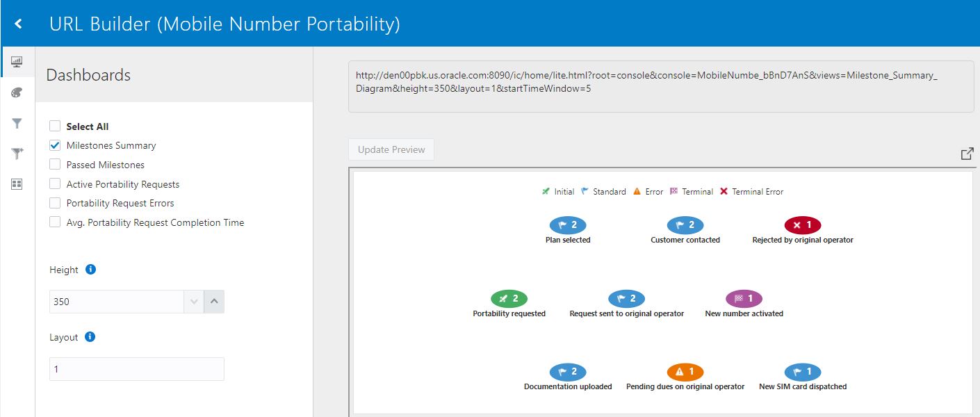Click the green Portability requested milestone icon
Screen dimensions: 980x417
tap(509, 298)
